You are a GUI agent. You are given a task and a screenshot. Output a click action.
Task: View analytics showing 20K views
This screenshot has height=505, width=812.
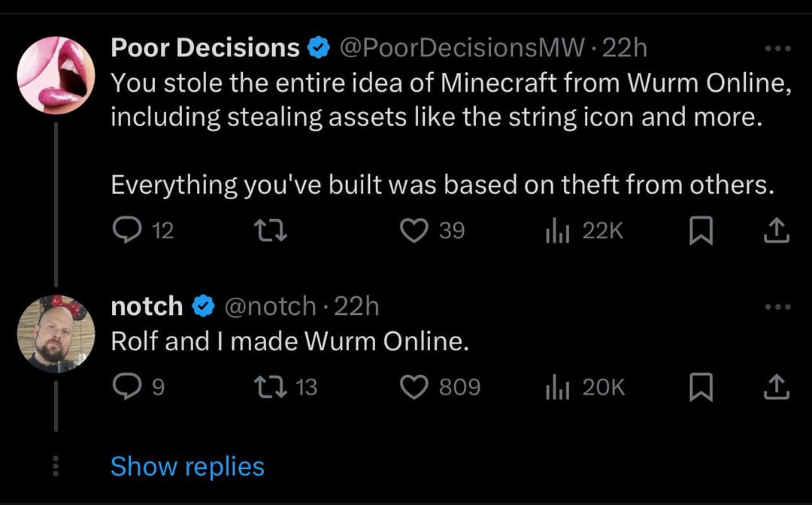(x=585, y=387)
